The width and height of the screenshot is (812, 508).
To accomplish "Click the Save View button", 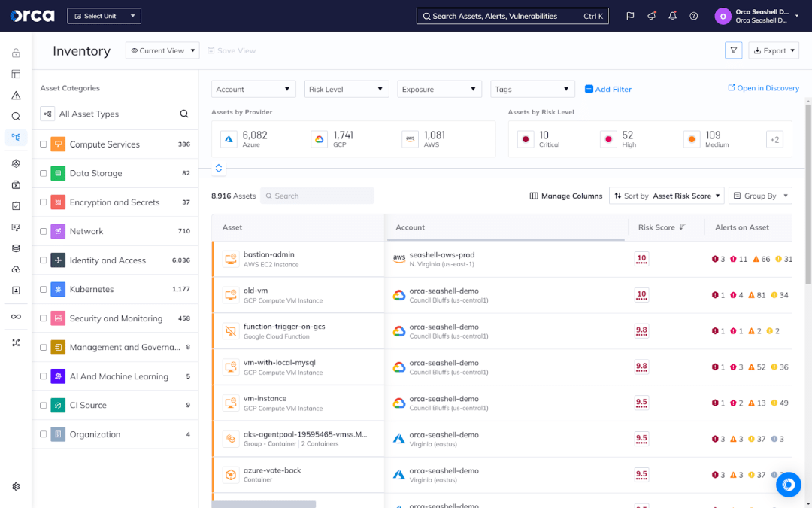I will point(232,50).
